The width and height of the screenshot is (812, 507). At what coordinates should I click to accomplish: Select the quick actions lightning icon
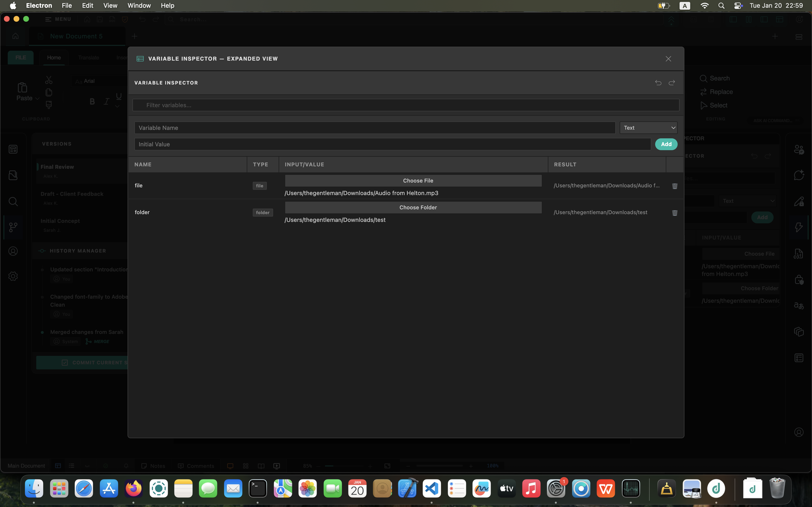pos(799,227)
